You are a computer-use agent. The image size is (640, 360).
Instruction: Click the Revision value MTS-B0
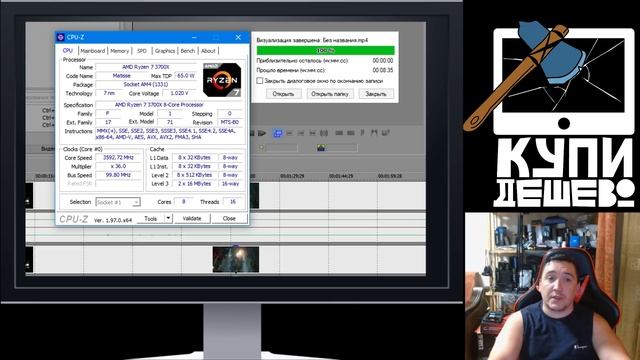[230, 122]
